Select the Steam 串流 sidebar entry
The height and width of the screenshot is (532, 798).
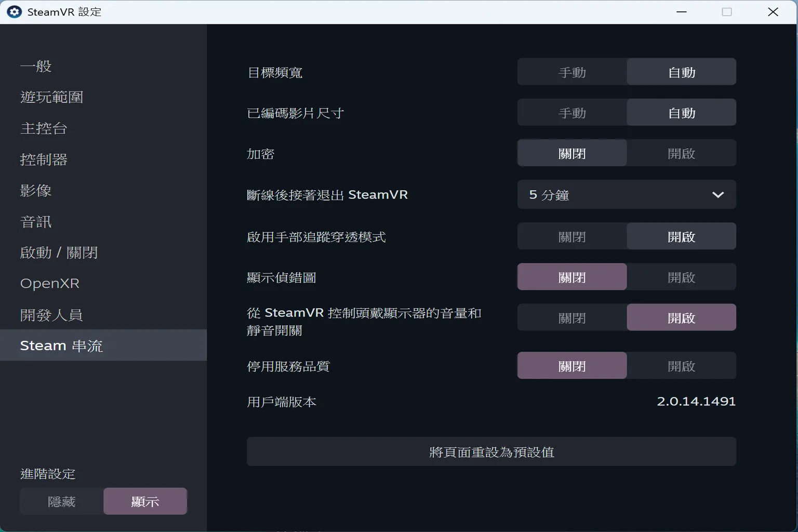click(61, 345)
